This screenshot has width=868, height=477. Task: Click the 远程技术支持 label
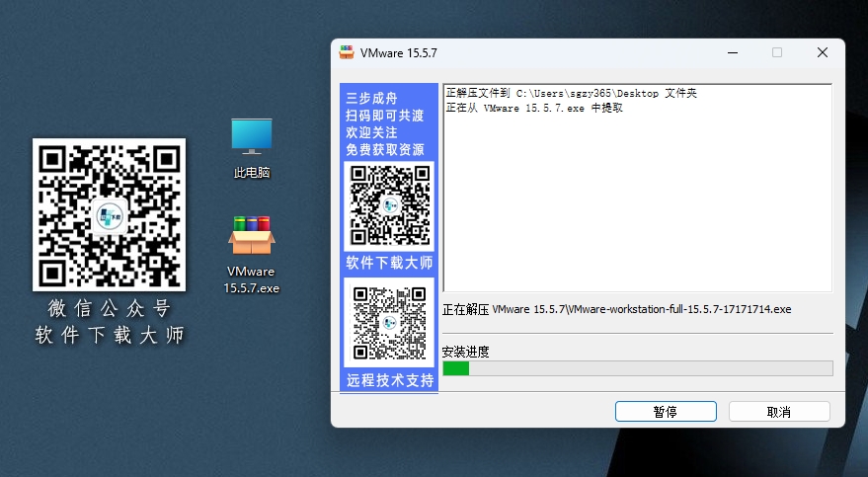pos(390,380)
